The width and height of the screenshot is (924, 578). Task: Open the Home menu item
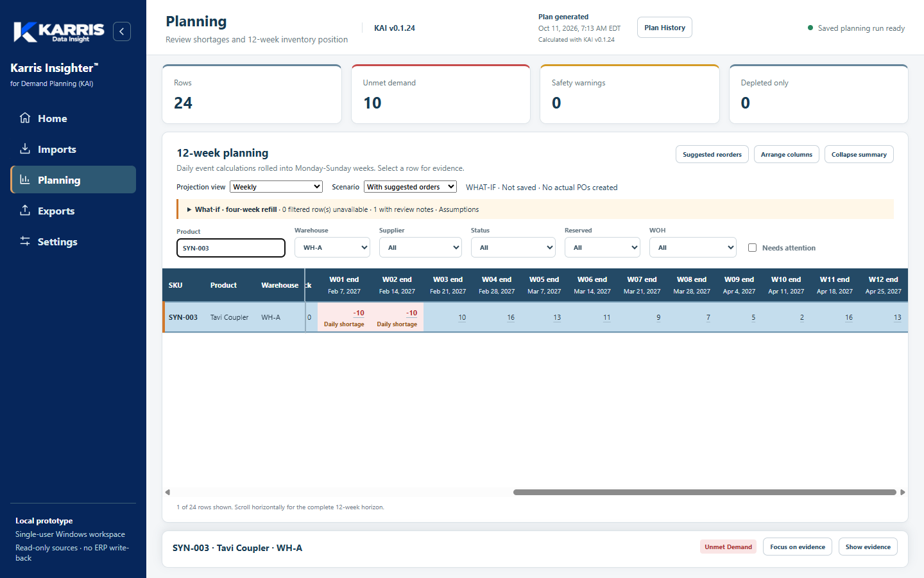(73, 118)
